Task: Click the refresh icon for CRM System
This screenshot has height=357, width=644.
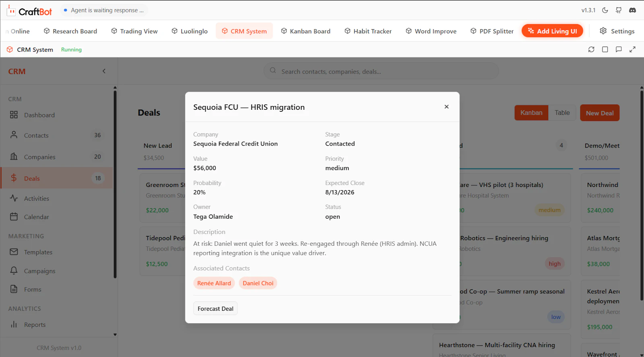Action: [x=591, y=49]
